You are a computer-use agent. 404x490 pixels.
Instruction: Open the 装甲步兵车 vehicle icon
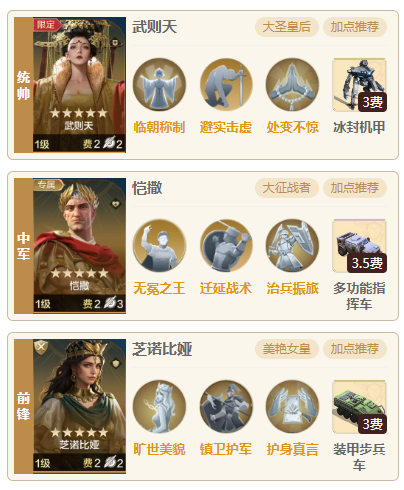[359, 407]
